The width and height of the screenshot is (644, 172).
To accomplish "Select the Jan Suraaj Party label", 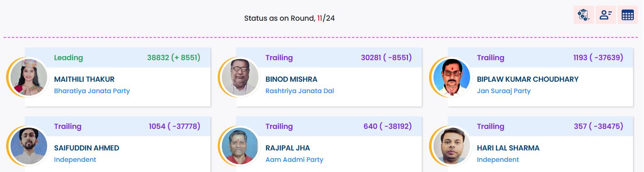I will point(503,91).
